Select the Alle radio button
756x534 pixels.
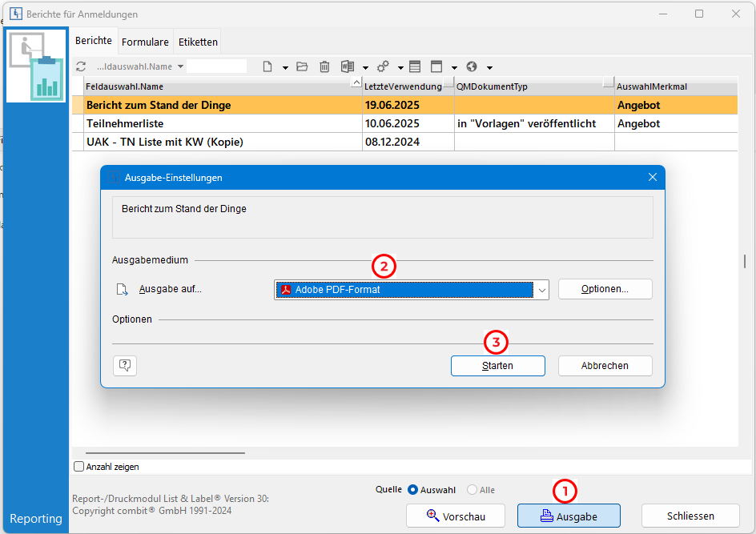[x=472, y=490]
